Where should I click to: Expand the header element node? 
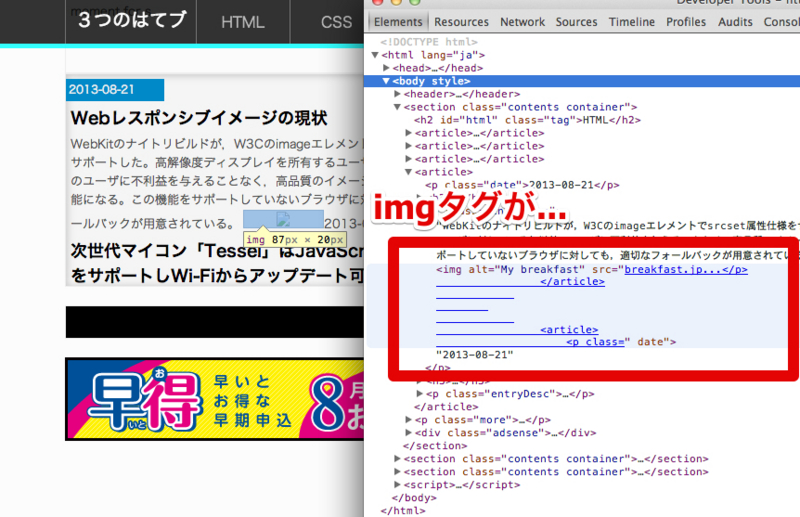point(397,94)
